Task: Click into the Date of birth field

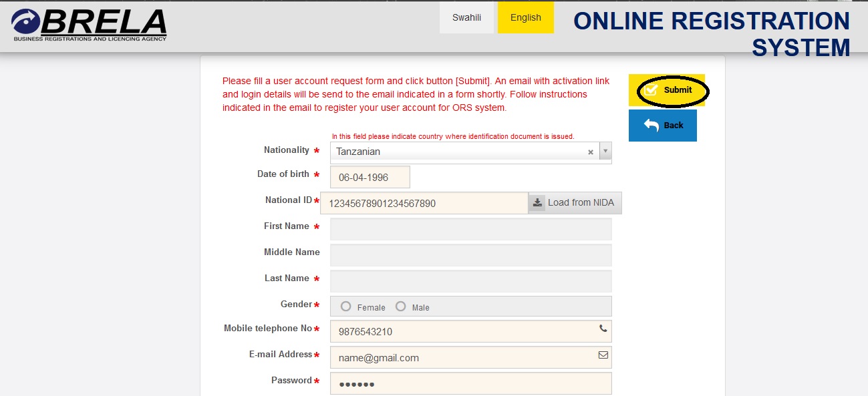Action: pos(370,178)
